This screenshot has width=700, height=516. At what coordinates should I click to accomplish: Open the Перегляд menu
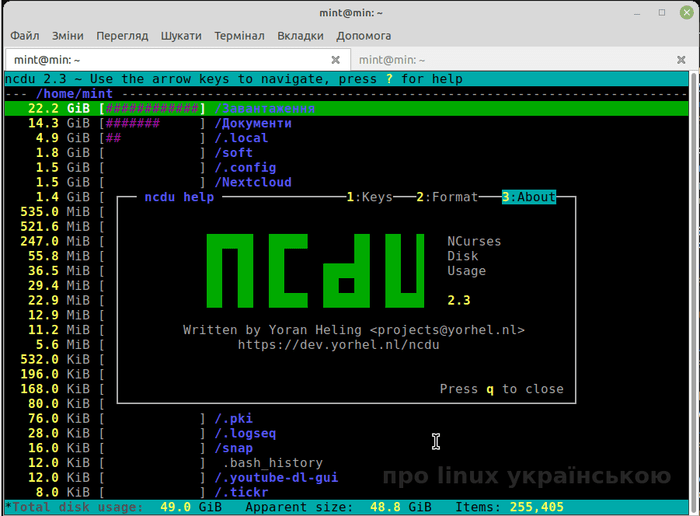click(122, 36)
